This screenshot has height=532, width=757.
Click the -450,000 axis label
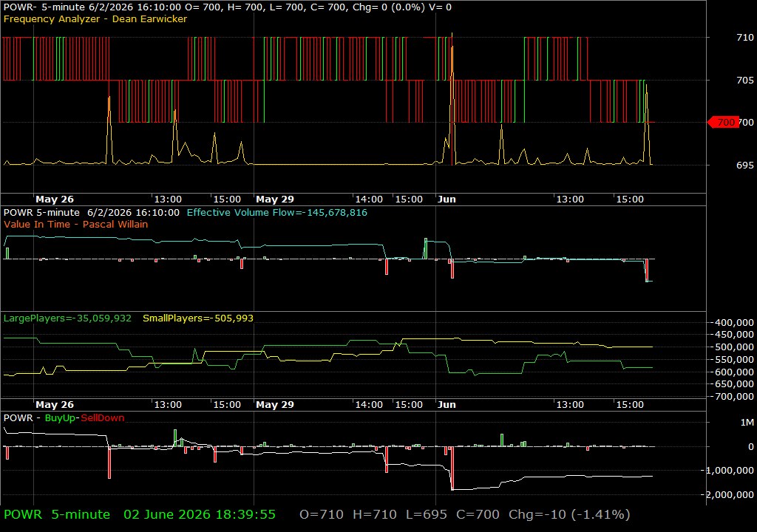coord(732,335)
